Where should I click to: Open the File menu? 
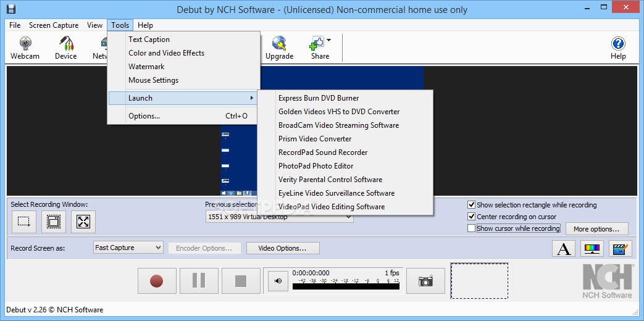[15, 25]
